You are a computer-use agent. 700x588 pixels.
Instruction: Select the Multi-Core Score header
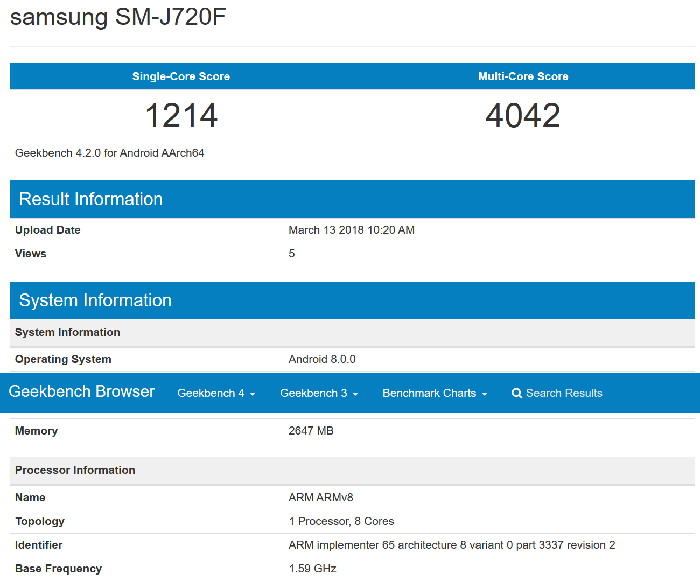click(x=523, y=76)
